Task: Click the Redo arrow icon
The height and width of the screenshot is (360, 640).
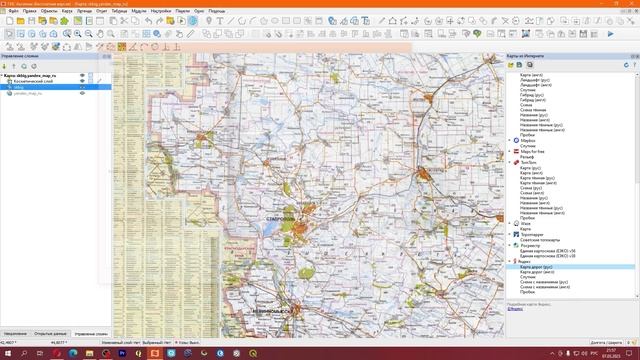Action: (159, 21)
